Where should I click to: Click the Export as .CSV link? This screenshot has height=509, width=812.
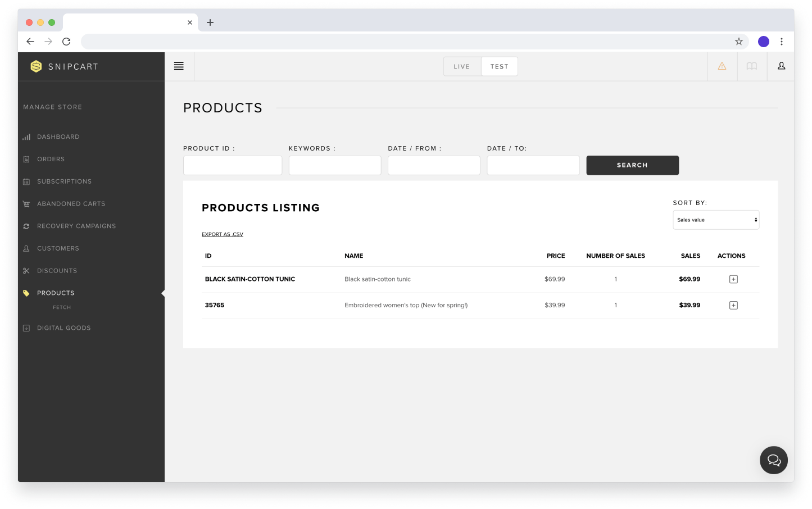tap(222, 234)
